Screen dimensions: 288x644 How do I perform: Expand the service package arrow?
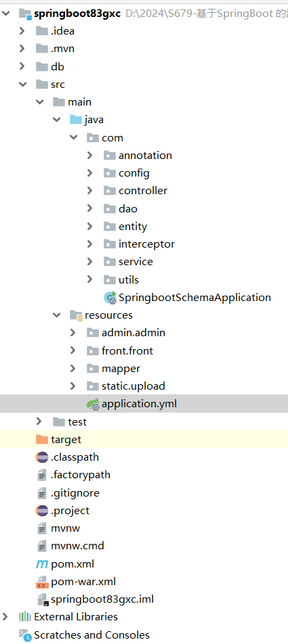tap(90, 262)
